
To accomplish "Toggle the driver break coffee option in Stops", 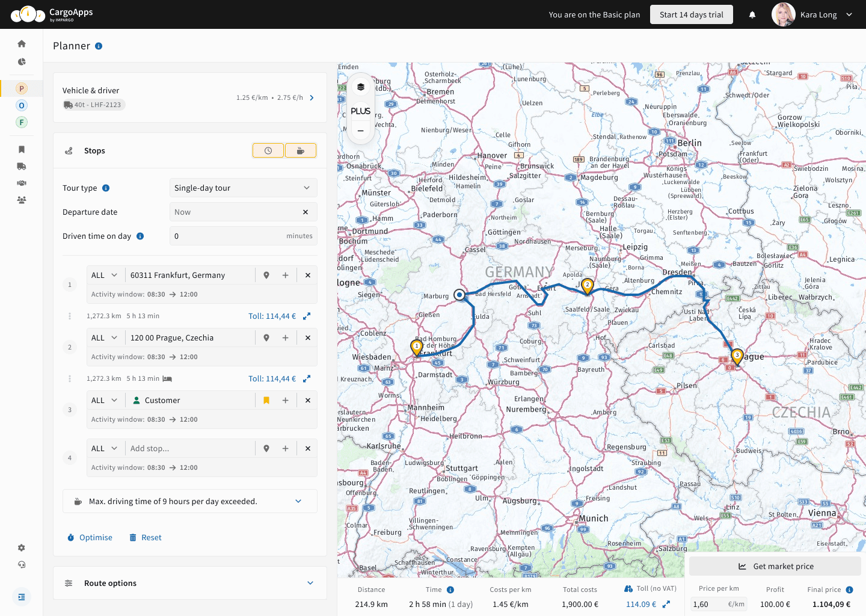I will [x=301, y=150].
